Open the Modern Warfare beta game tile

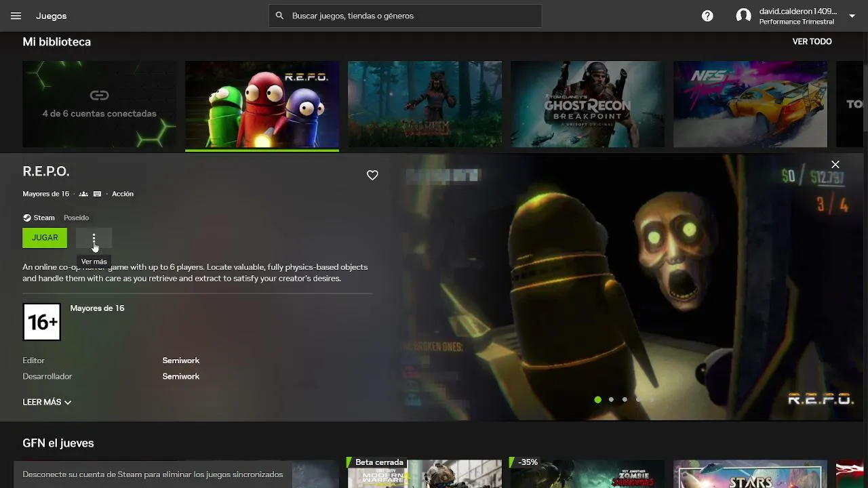pyautogui.click(x=425, y=474)
